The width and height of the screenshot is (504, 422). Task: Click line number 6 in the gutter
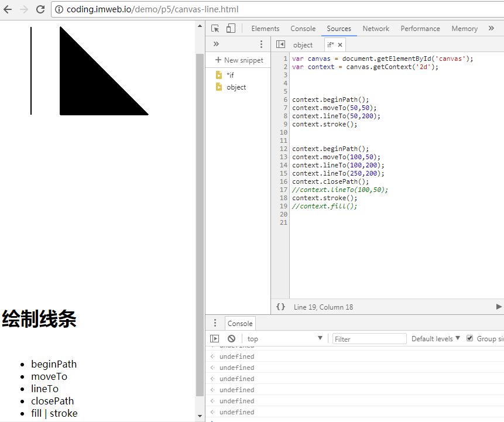(x=286, y=100)
